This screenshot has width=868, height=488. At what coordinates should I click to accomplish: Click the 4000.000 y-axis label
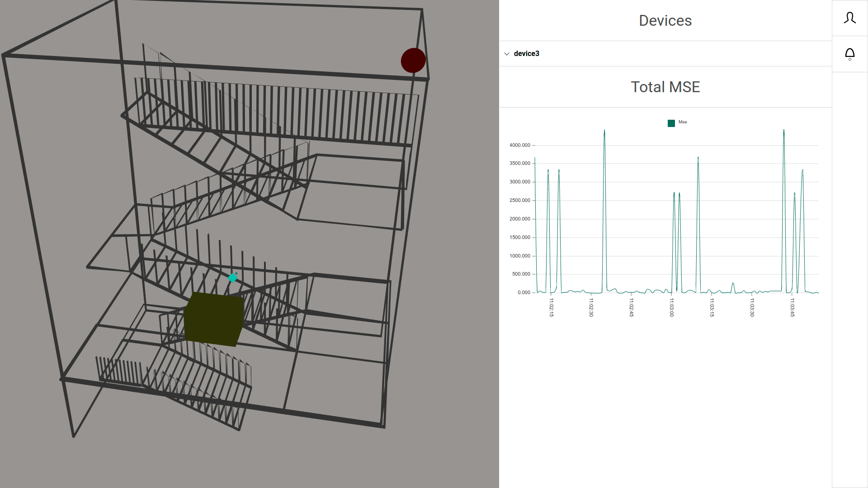tap(519, 145)
